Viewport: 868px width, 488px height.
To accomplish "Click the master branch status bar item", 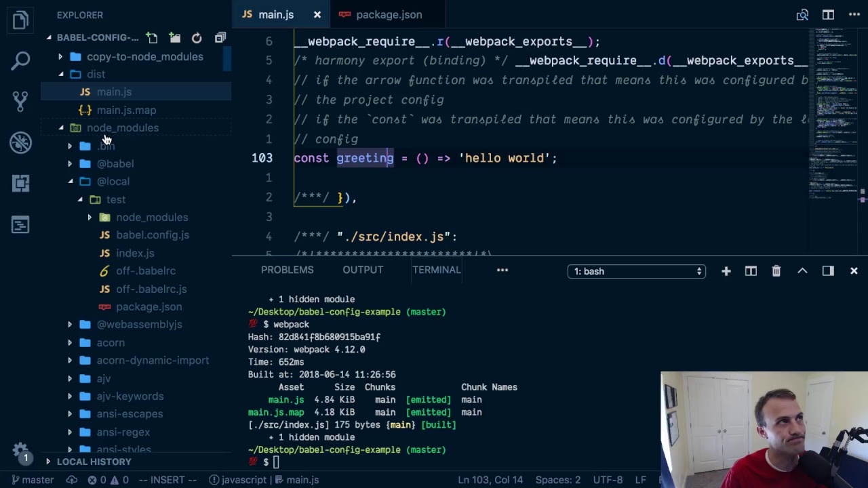I will click(x=32, y=479).
